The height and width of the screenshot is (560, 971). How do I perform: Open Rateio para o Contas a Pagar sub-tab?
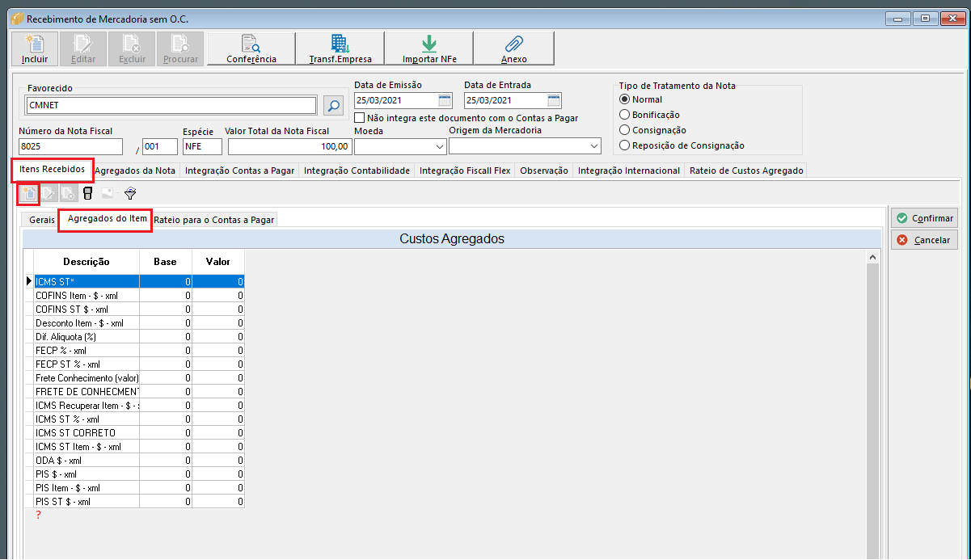click(x=214, y=220)
